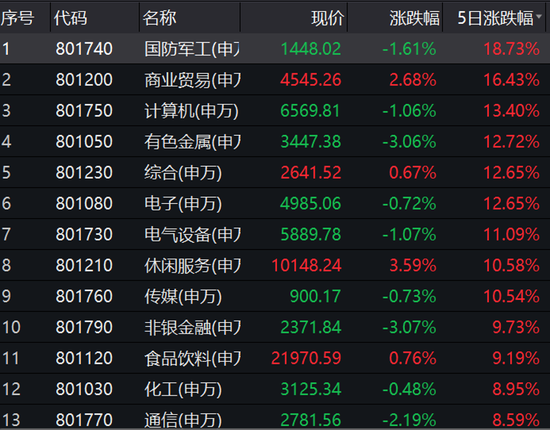
Task: Select 8.95% five-day change cell
Action: [x=516, y=388]
